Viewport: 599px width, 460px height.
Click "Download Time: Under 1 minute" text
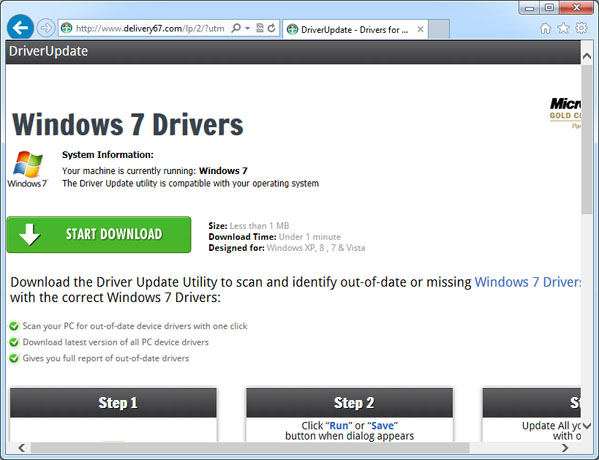(274, 237)
